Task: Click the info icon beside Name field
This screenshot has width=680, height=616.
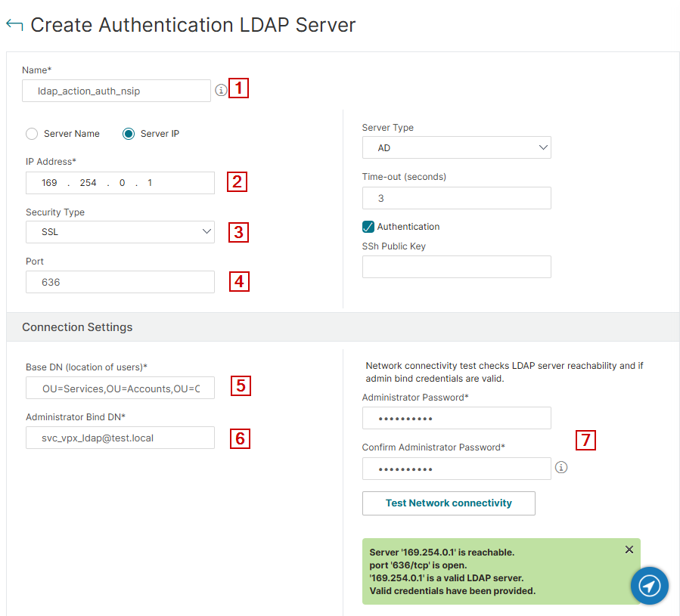Action: tap(221, 90)
